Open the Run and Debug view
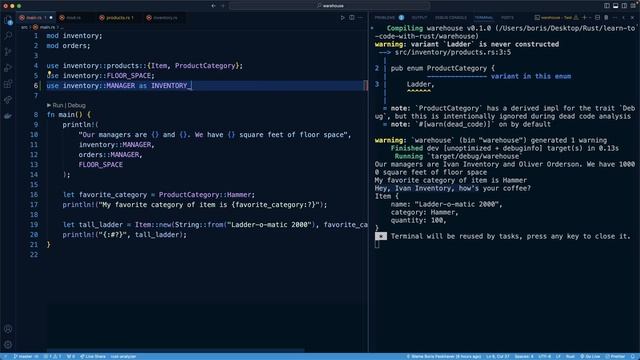This screenshot has height=360, width=640. coord(8,68)
